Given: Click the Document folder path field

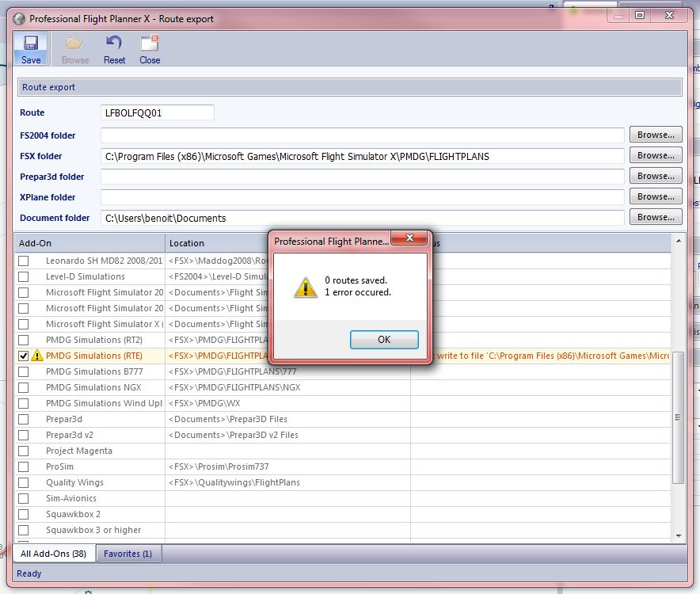Looking at the screenshot, I should pyautogui.click(x=362, y=218).
